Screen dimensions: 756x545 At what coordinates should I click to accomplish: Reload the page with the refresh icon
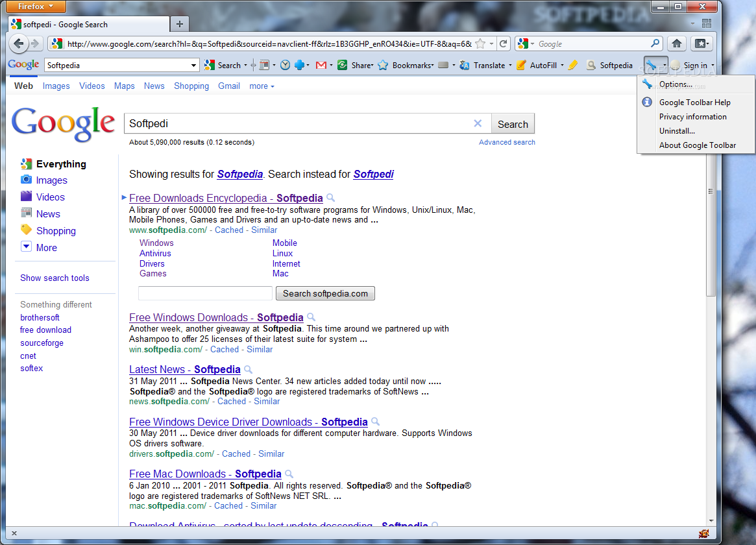[504, 44]
